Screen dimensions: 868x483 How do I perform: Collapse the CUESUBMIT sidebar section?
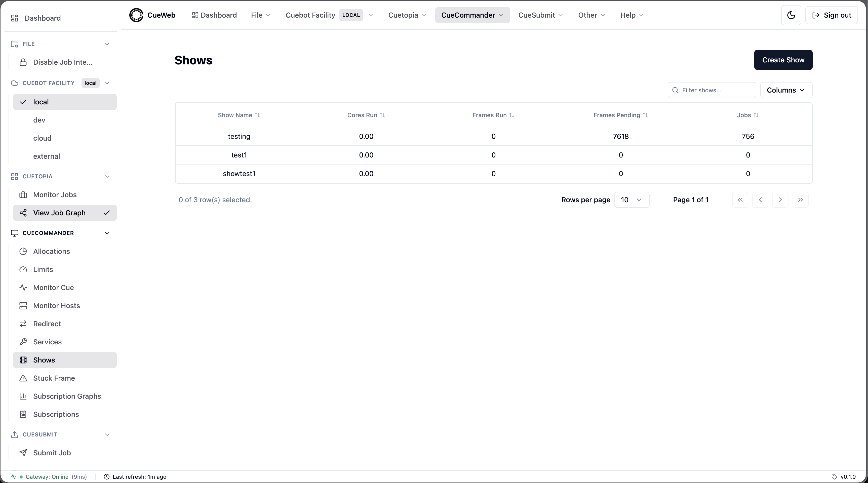click(107, 434)
